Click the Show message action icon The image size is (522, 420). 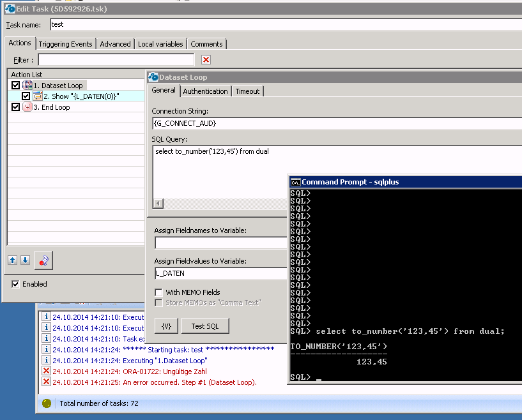pyautogui.click(x=38, y=96)
